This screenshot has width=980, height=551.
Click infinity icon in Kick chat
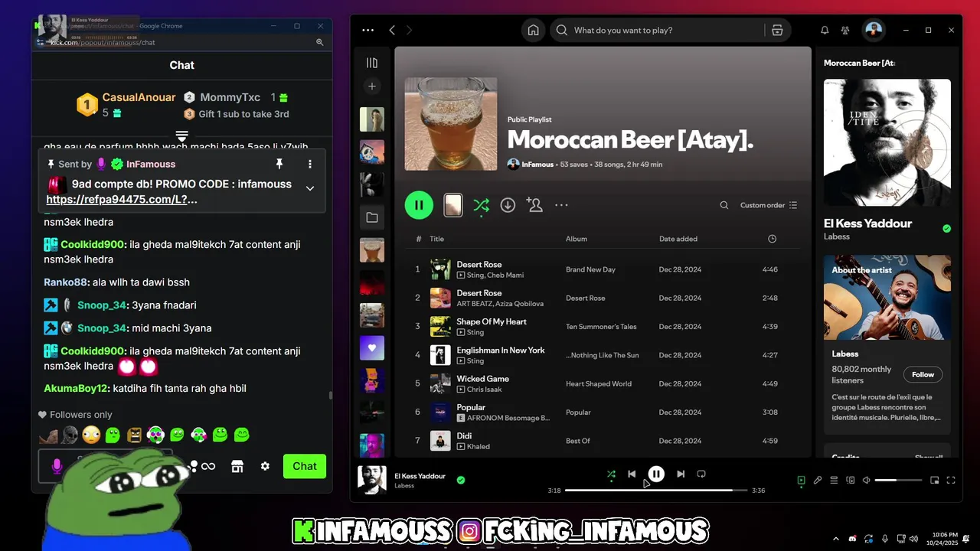point(208,466)
